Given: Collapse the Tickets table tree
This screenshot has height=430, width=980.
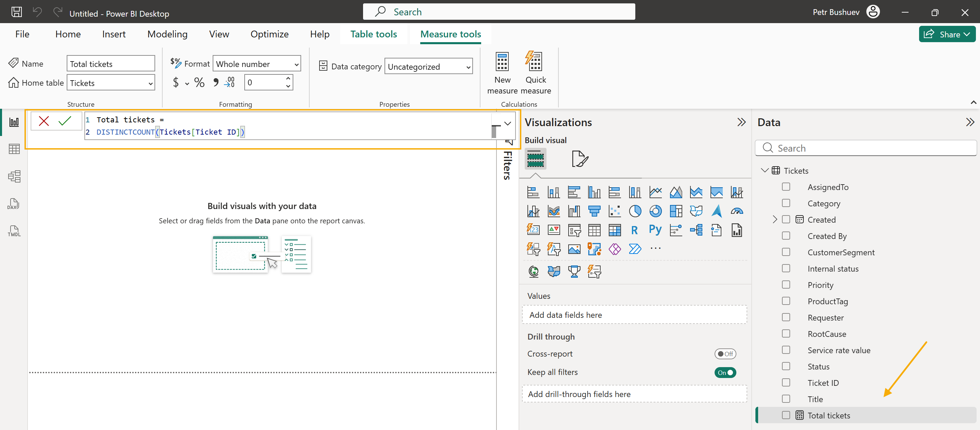Looking at the screenshot, I should (x=764, y=170).
